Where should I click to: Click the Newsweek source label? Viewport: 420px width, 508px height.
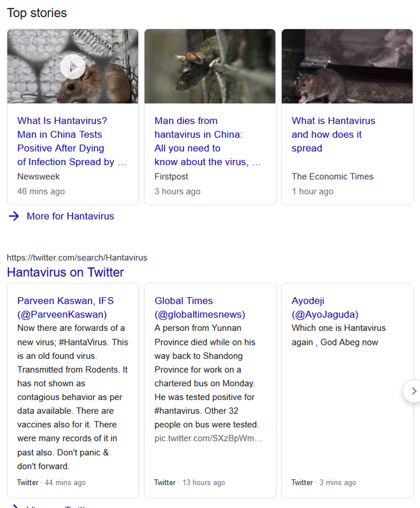tap(39, 177)
